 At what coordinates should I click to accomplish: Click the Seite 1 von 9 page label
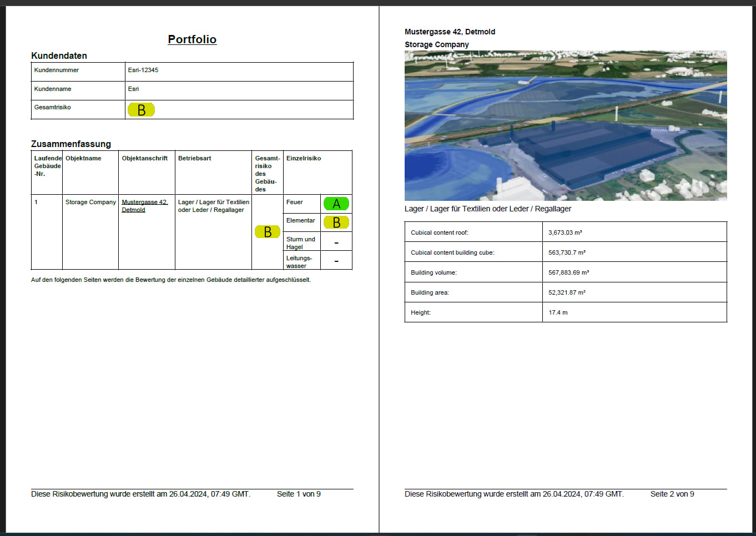pyautogui.click(x=298, y=493)
